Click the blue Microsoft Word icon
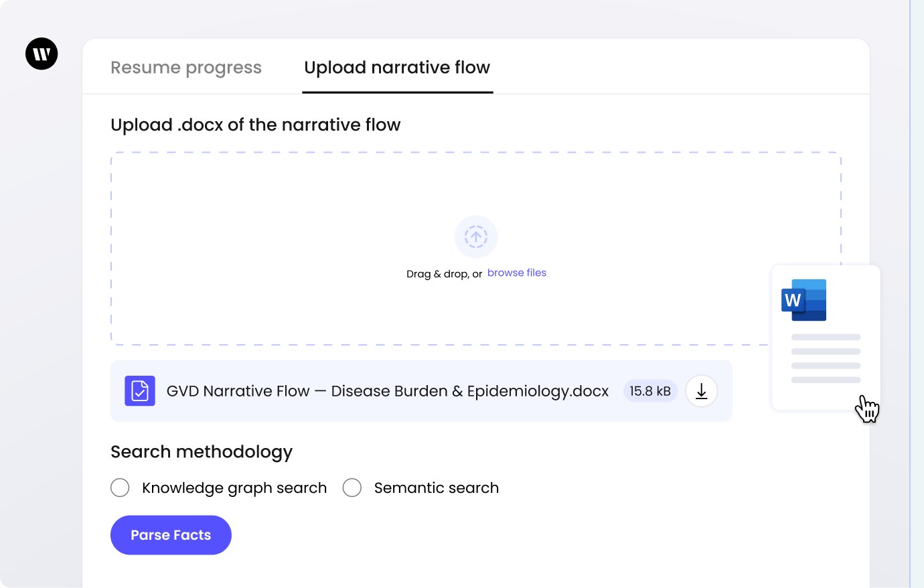The width and height of the screenshot is (924, 588). tap(804, 300)
